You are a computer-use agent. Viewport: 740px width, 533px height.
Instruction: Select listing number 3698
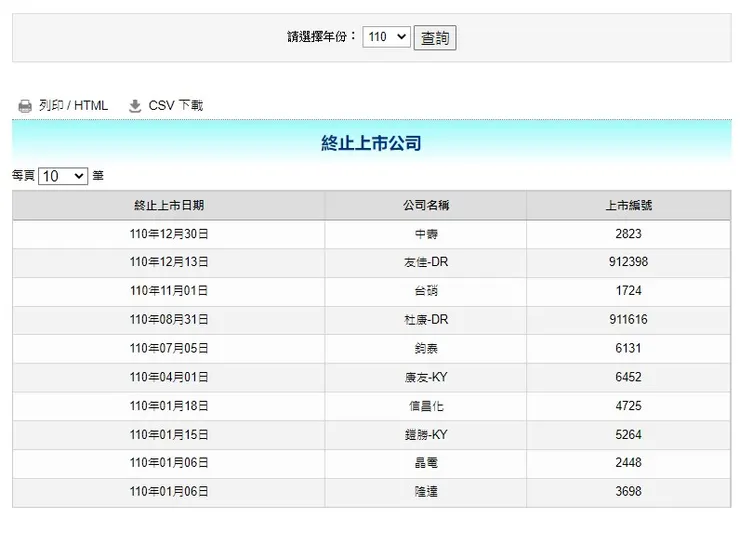tap(629, 491)
